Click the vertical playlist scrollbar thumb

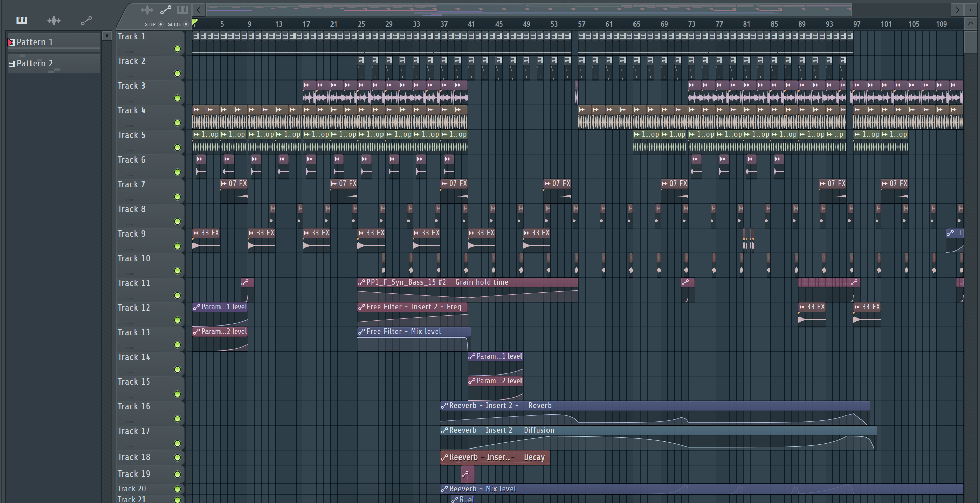coord(970,42)
